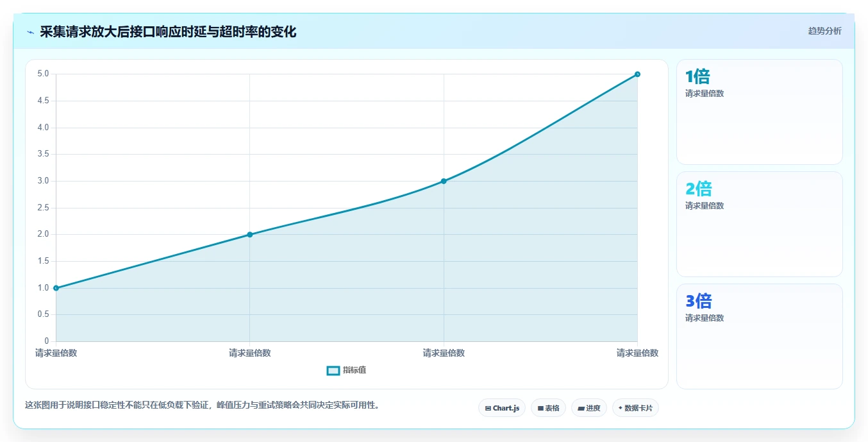Click the 2倍 value in the second card
This screenshot has height=442, width=868.
699,189
